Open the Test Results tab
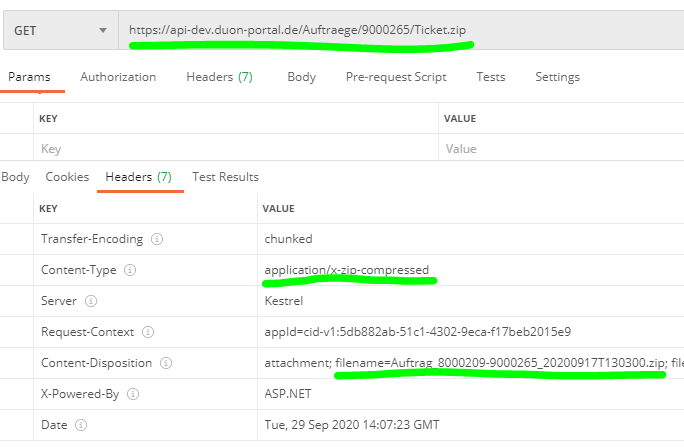 [225, 177]
